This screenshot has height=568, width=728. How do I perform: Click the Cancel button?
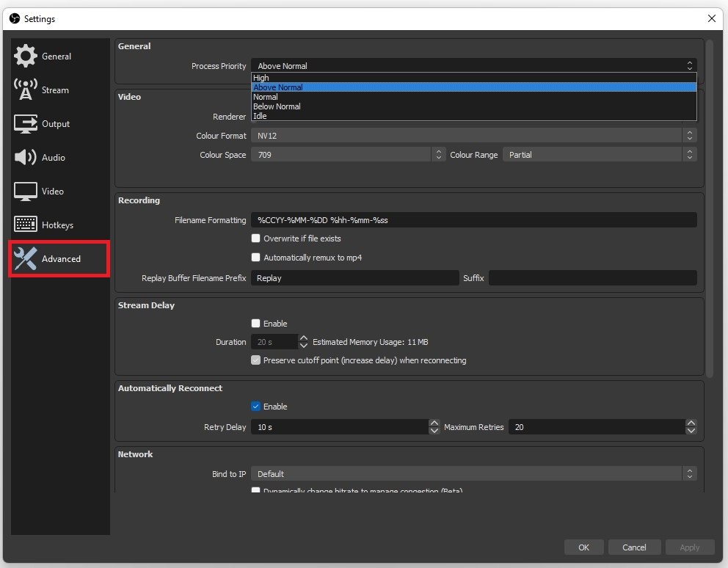634,547
